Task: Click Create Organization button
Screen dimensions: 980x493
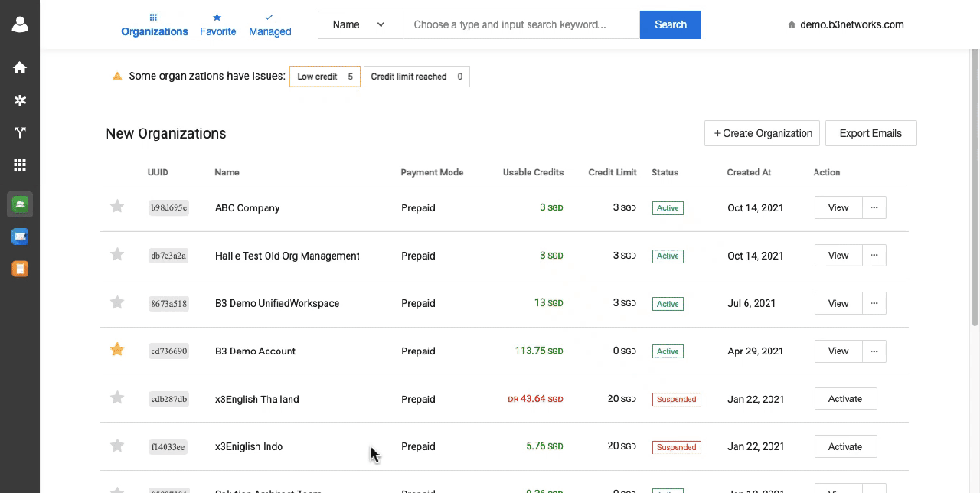Action: point(762,133)
